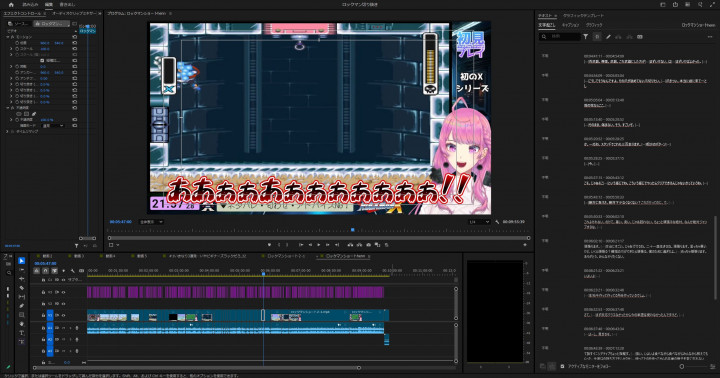Target the A2 audio track button
The height and width of the screenshot is (378, 720).
[50, 340]
